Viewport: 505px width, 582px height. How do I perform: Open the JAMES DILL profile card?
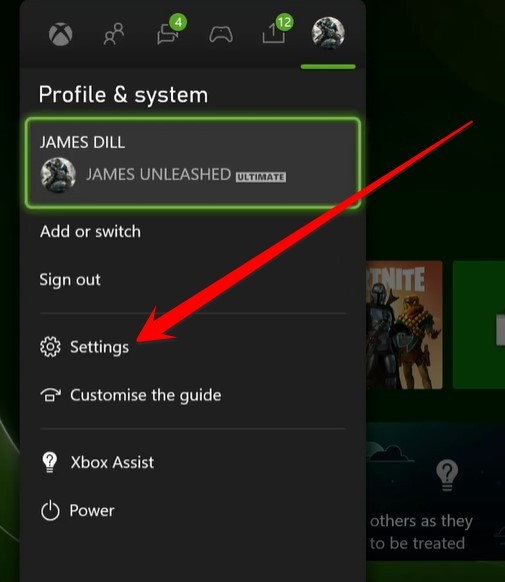click(x=193, y=163)
